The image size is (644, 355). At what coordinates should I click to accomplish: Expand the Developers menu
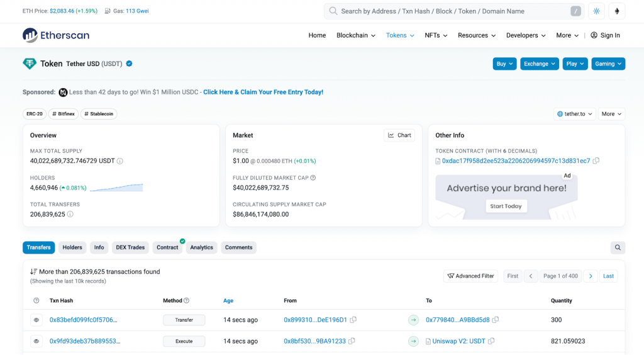pos(526,35)
